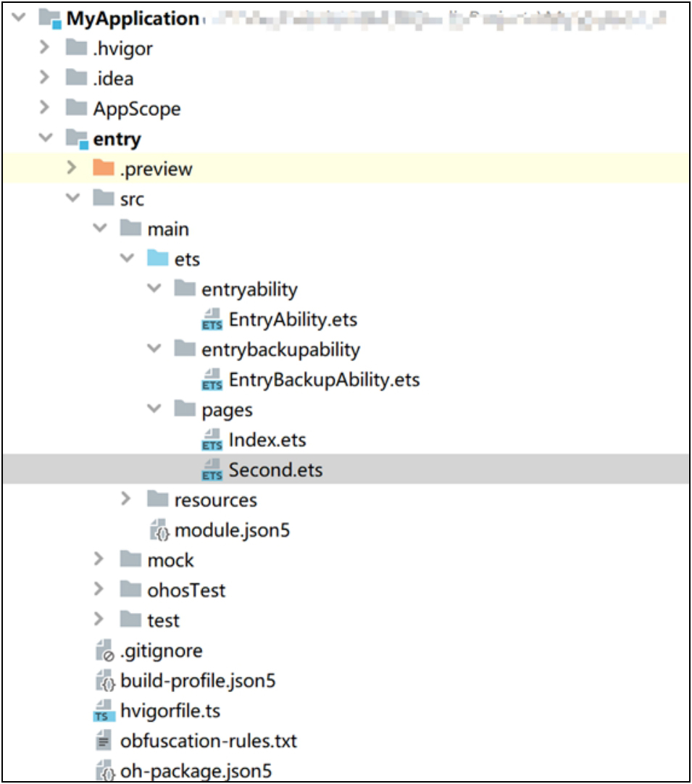Click the ETS icon beside EntryAbility.ets

pyautogui.click(x=212, y=320)
